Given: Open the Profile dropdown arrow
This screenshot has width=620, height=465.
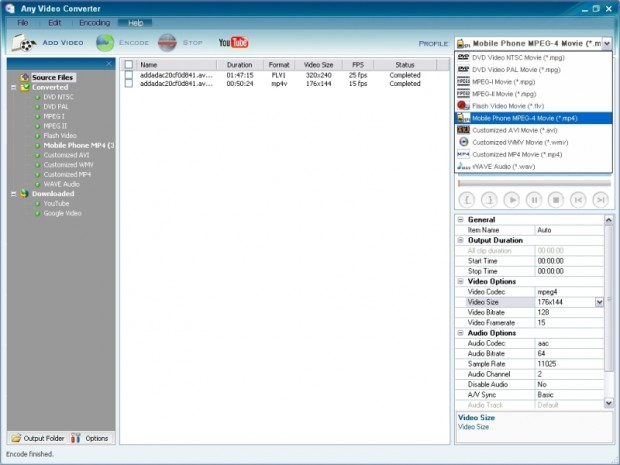Looking at the screenshot, I should 607,43.
